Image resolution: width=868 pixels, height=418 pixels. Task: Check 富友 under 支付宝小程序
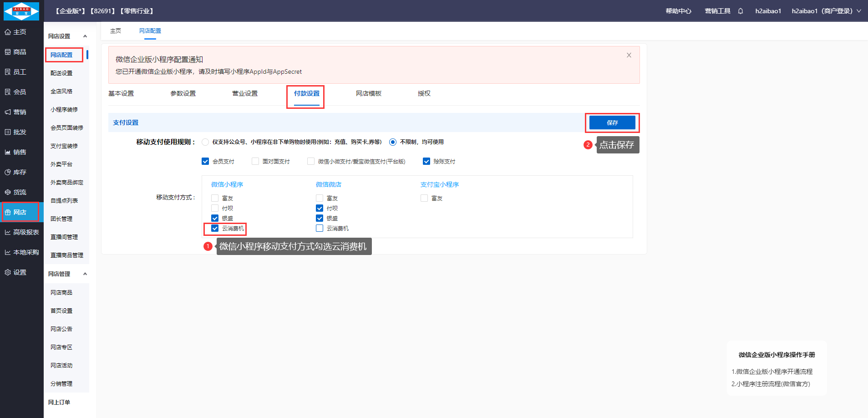point(424,198)
